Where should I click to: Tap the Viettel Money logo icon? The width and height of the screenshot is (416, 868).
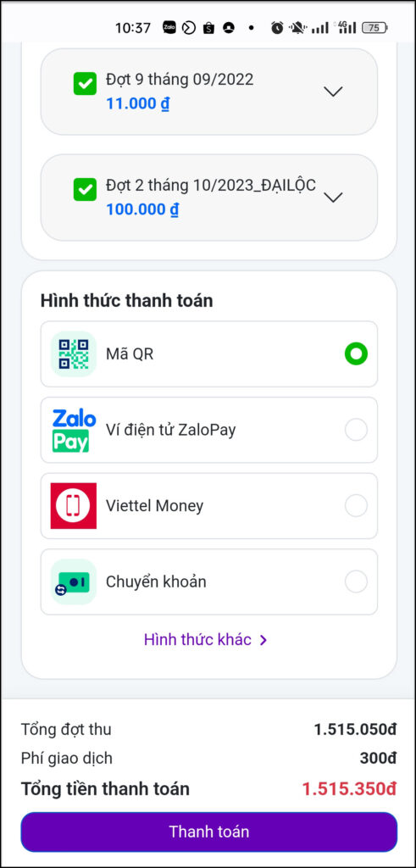click(74, 506)
